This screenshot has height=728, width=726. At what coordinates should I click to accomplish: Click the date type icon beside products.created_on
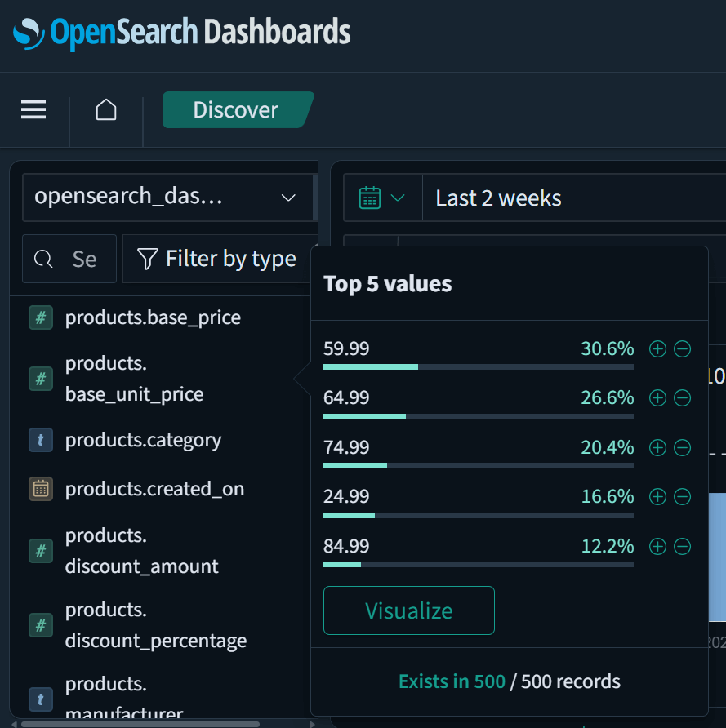[40, 489]
